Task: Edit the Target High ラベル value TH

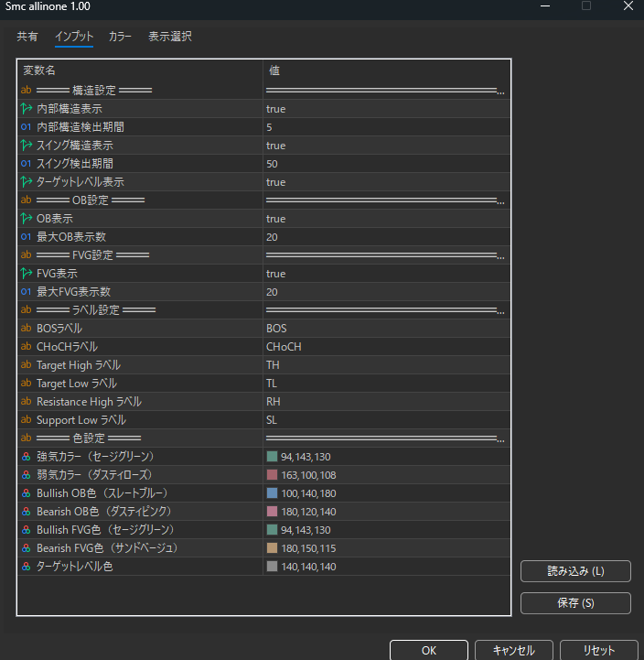Action: [273, 365]
